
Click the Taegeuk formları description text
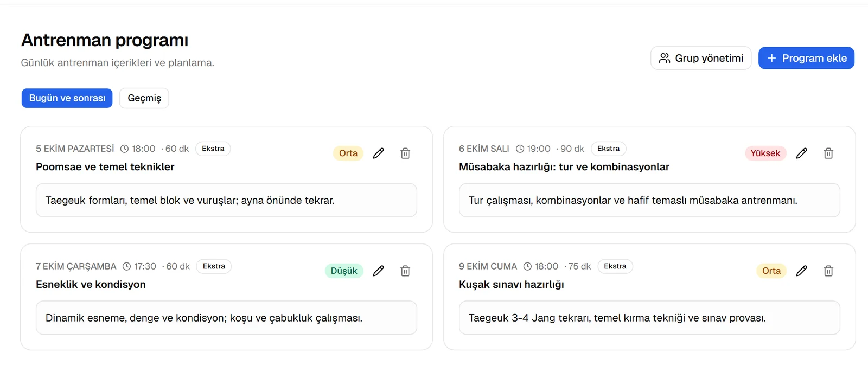point(190,201)
